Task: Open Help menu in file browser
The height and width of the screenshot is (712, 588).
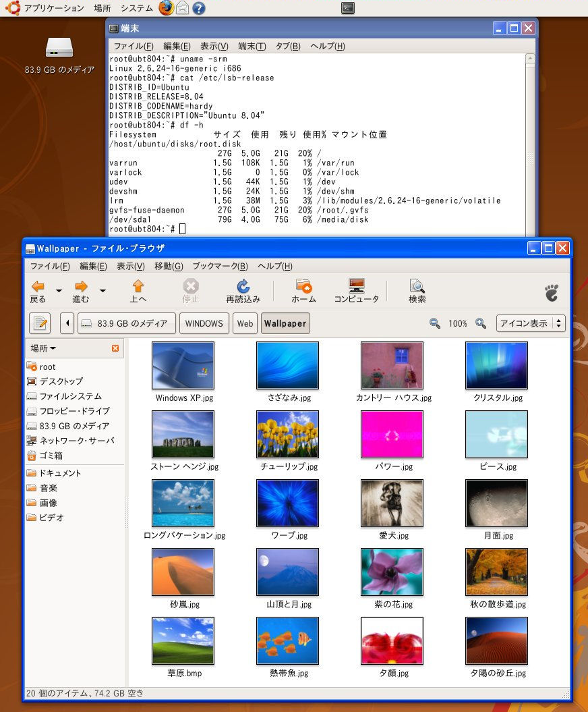Action: (x=275, y=266)
